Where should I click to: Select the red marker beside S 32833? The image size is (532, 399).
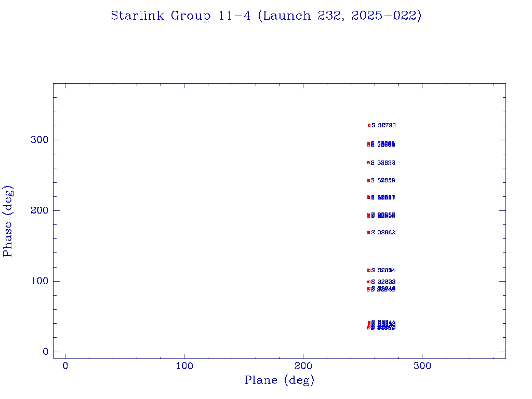pos(368,282)
